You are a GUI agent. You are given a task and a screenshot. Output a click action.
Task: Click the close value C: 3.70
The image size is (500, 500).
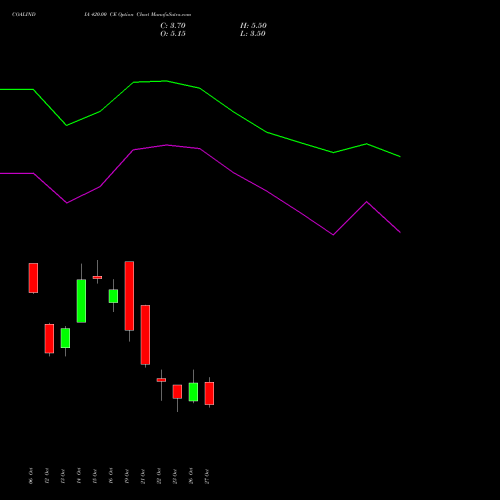173,26
